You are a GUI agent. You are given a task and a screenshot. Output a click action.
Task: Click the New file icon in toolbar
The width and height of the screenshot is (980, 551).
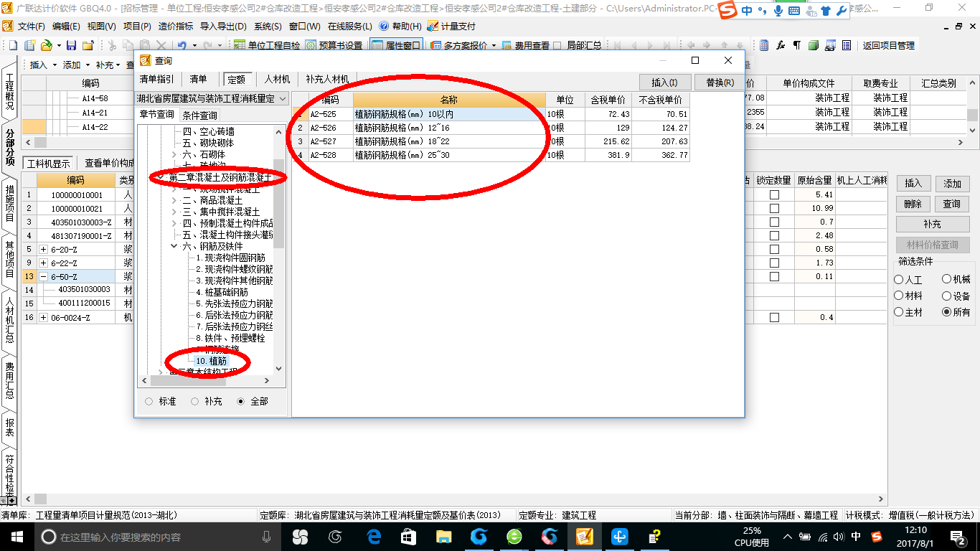13,45
